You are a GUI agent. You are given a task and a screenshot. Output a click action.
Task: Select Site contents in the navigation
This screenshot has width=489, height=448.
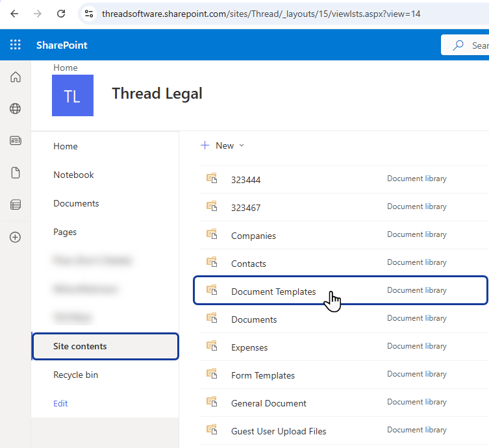(x=105, y=346)
